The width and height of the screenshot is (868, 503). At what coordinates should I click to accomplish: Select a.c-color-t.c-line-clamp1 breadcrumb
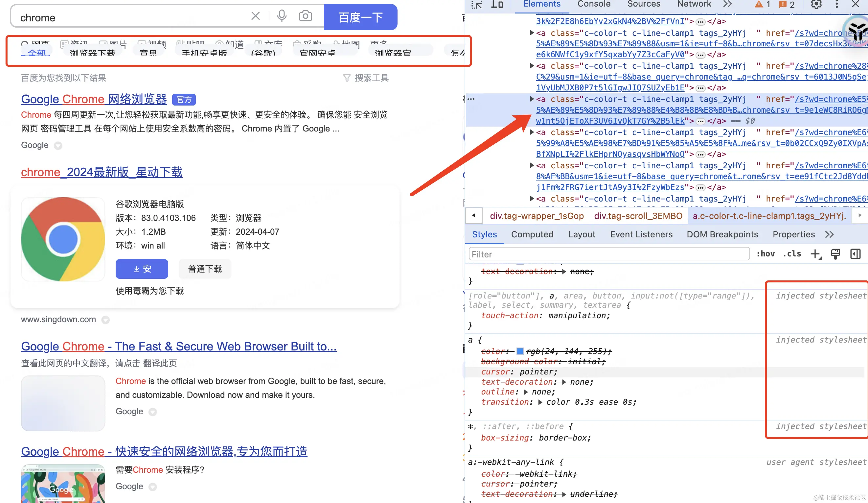coord(769,216)
